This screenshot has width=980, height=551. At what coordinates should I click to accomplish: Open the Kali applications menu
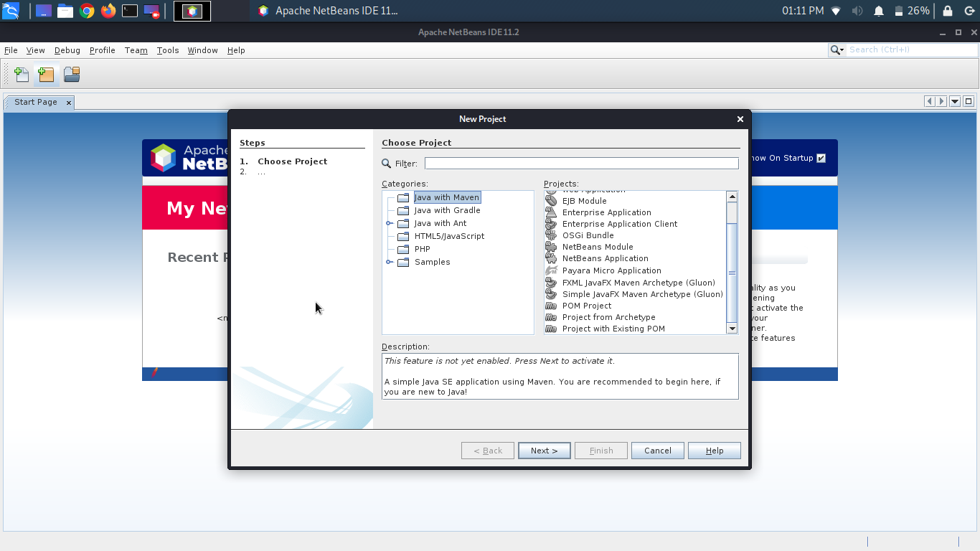click(x=10, y=11)
